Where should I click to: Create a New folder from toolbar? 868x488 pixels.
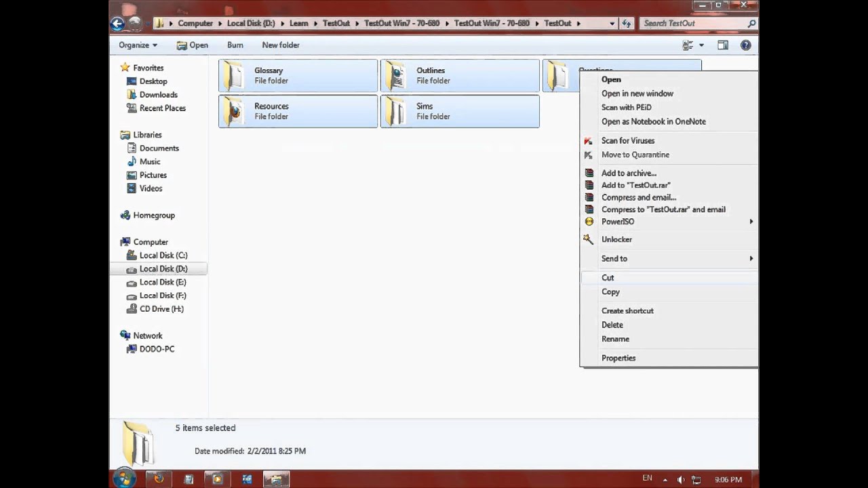(281, 45)
